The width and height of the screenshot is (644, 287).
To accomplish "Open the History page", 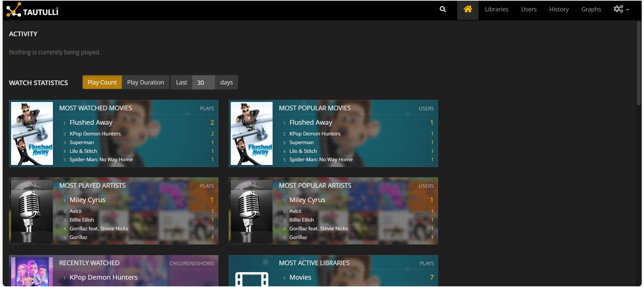I will (x=559, y=9).
